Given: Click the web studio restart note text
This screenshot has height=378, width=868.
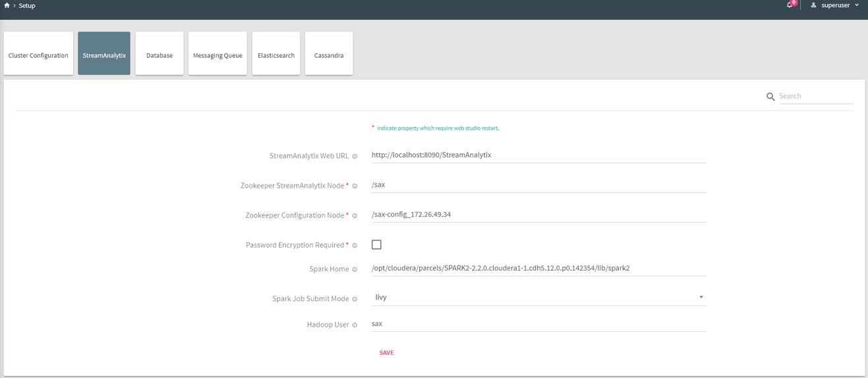Looking at the screenshot, I should [438, 128].
